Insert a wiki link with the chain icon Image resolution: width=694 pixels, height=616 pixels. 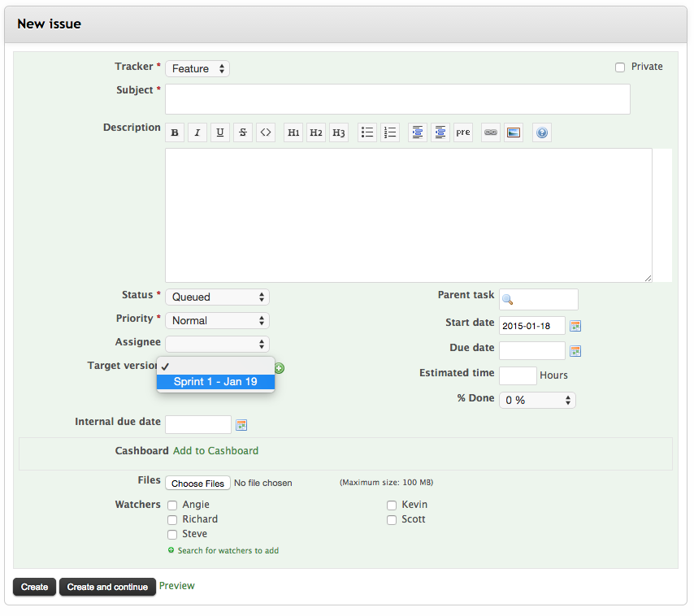490,132
